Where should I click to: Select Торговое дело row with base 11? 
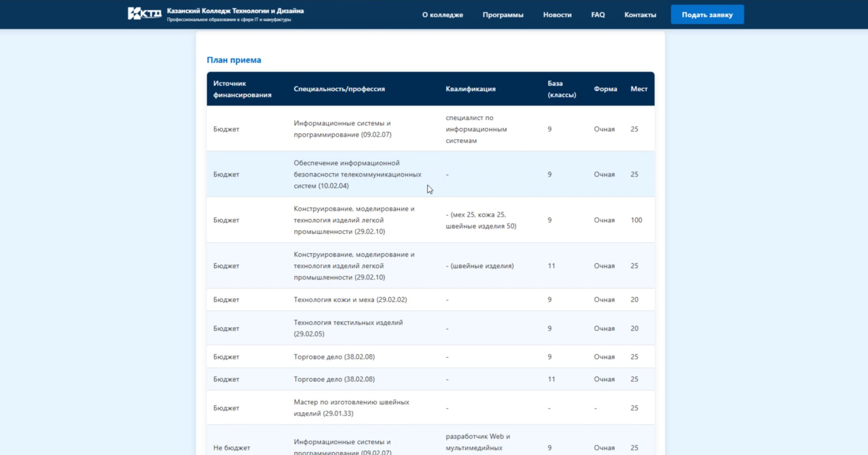pos(430,379)
